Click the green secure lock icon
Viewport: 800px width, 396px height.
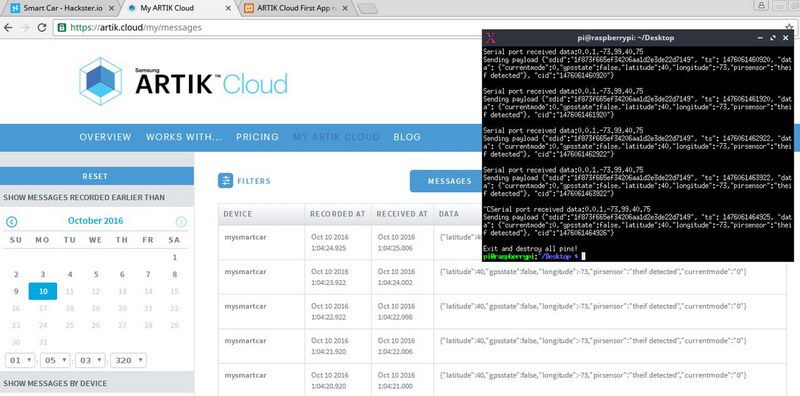click(62, 28)
